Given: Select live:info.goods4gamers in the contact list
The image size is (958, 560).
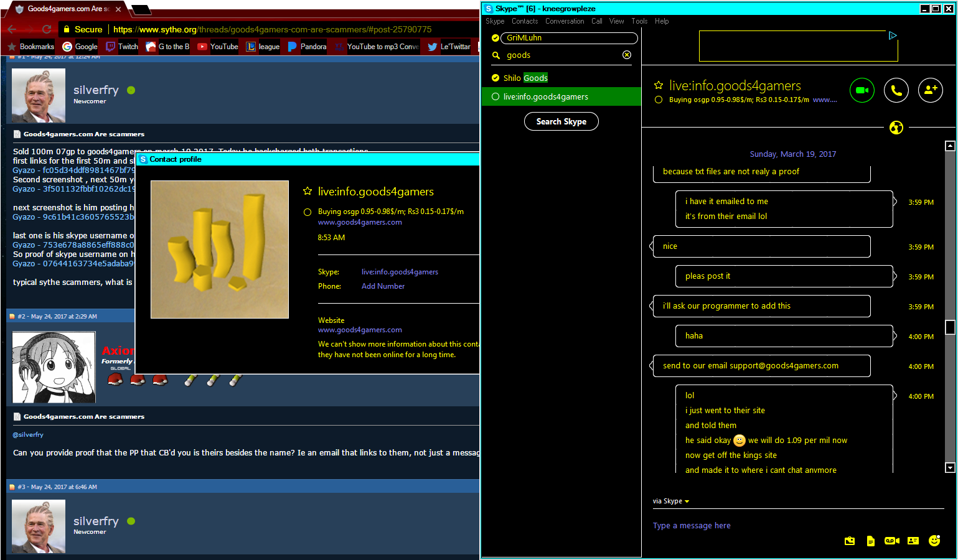Looking at the screenshot, I should coord(561,96).
